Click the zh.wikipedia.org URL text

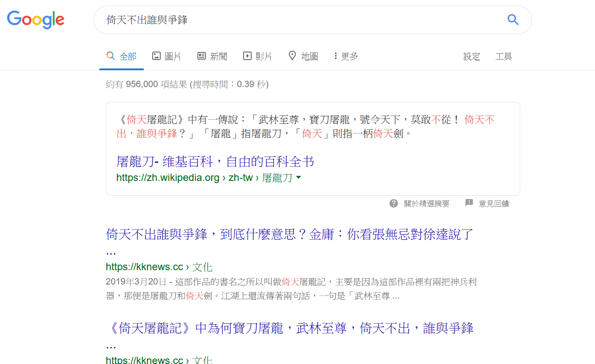point(204,178)
